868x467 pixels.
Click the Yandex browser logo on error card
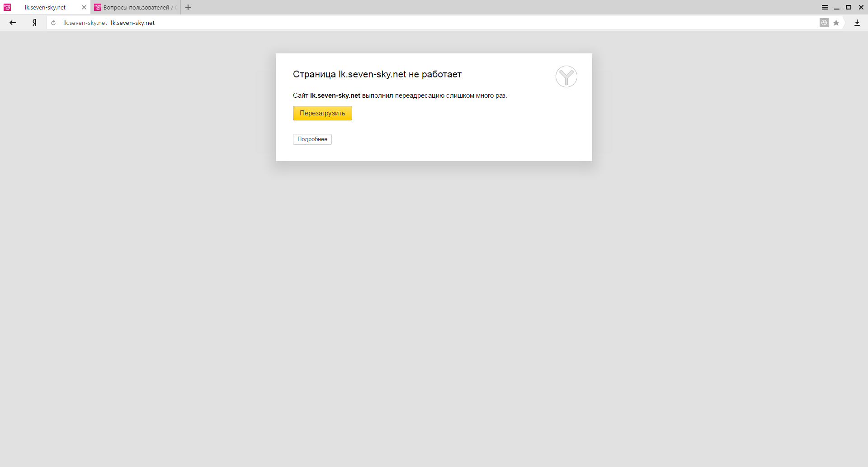pos(566,76)
